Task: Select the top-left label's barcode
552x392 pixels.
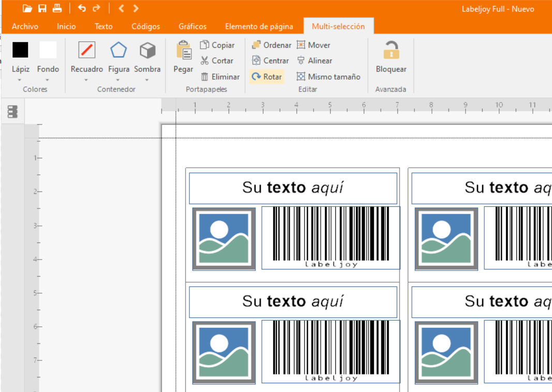Action: pyautogui.click(x=331, y=238)
